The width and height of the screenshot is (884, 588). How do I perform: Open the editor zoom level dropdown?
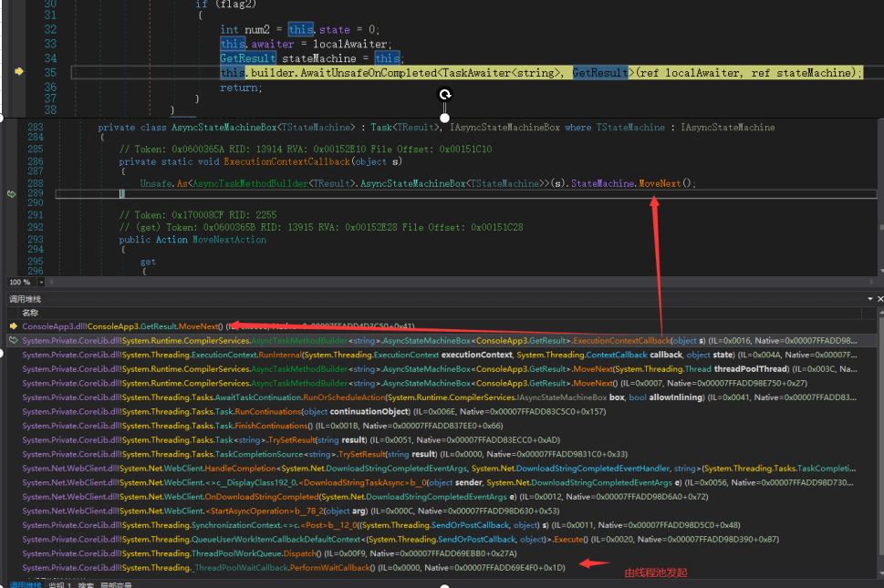click(x=40, y=282)
